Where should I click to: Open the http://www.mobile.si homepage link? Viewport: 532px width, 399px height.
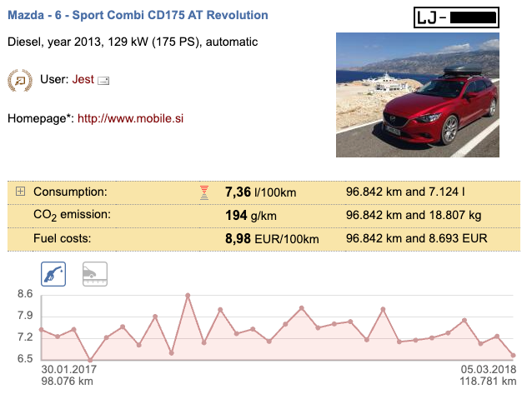[x=130, y=118]
